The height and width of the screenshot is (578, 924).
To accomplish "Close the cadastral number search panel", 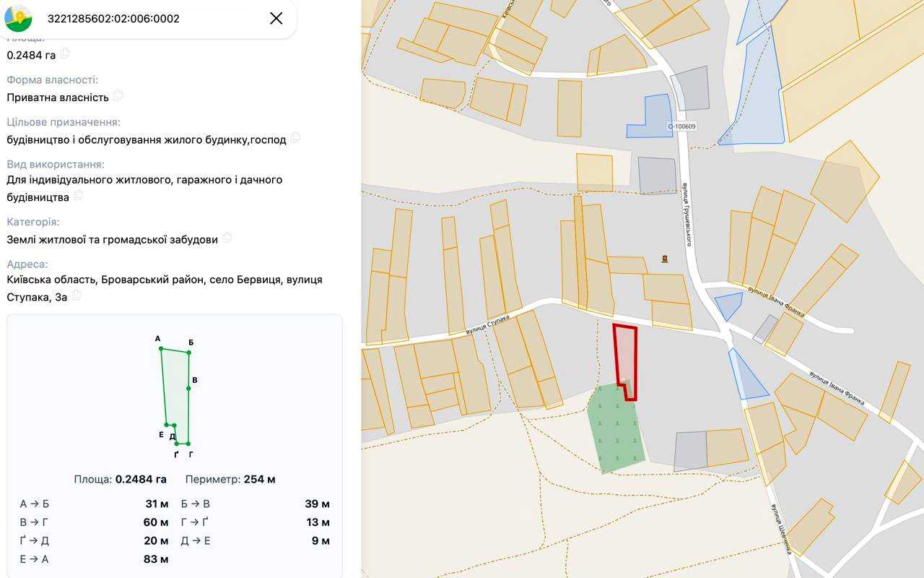I will point(276,18).
